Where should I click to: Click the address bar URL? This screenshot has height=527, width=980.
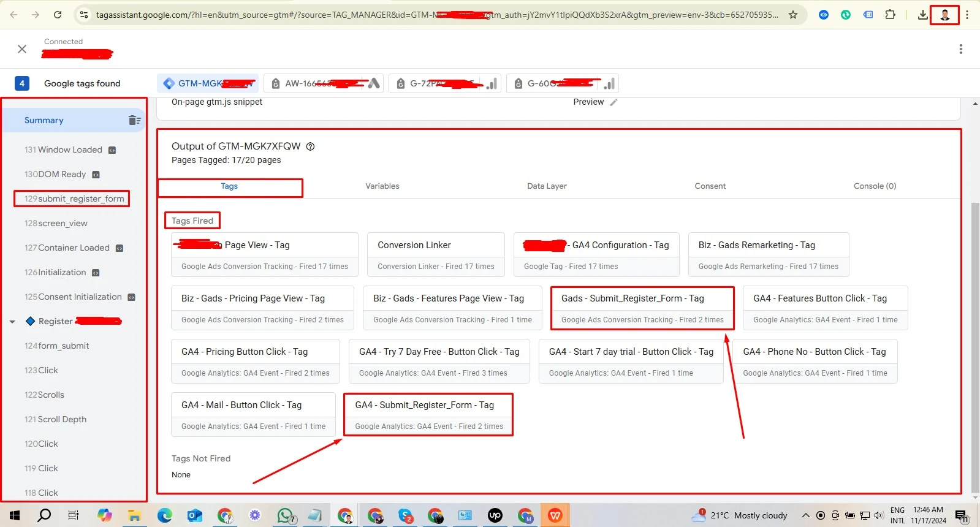(437, 15)
